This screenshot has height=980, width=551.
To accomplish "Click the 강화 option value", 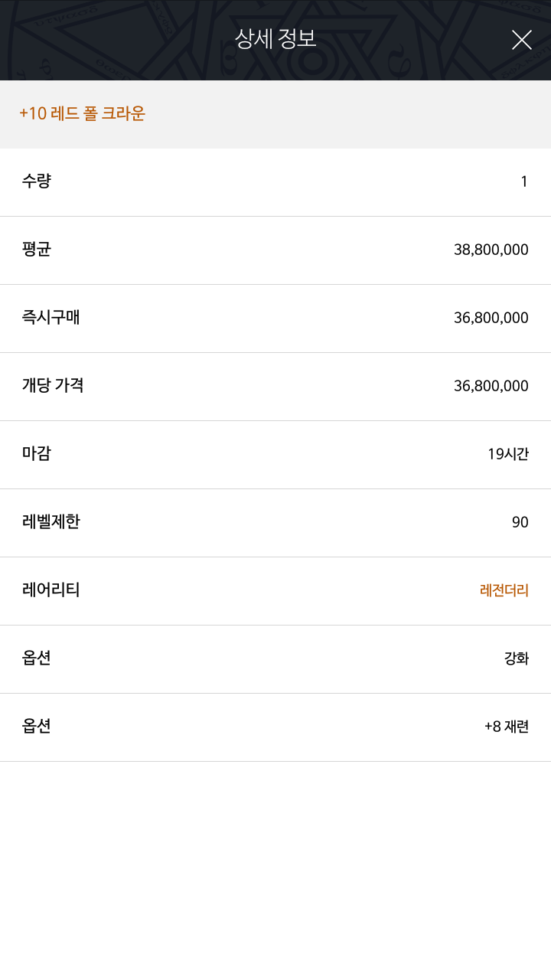I will tap(516, 659).
